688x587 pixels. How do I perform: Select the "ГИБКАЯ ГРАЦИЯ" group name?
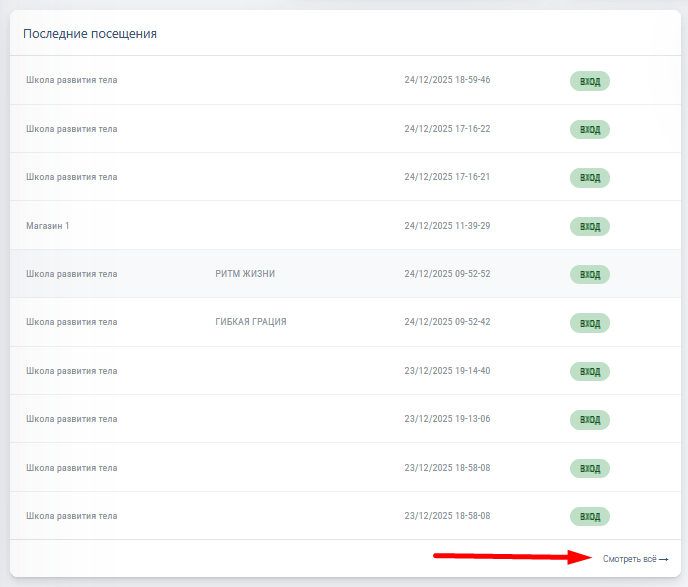(251, 322)
